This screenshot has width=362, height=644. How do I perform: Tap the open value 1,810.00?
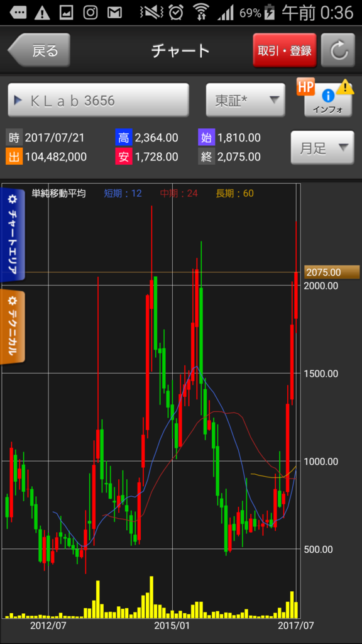click(239, 138)
